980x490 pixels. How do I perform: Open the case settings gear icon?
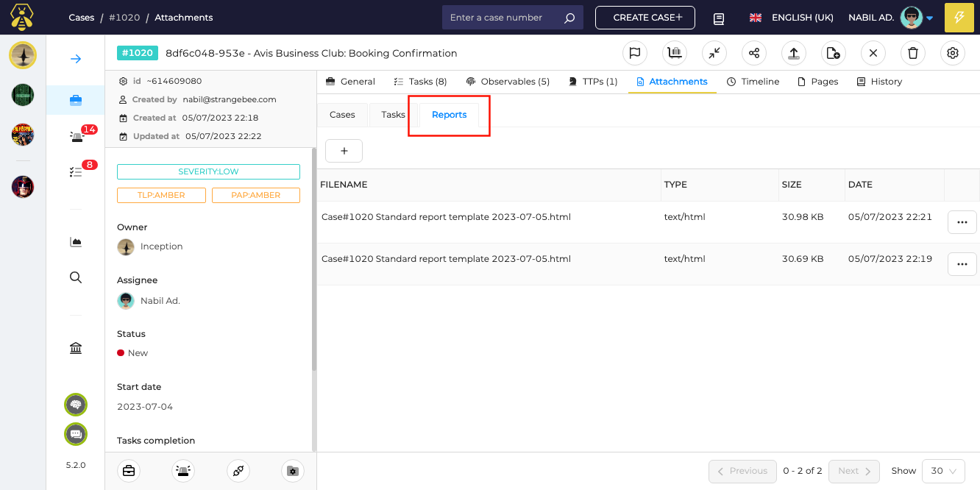[x=953, y=53]
